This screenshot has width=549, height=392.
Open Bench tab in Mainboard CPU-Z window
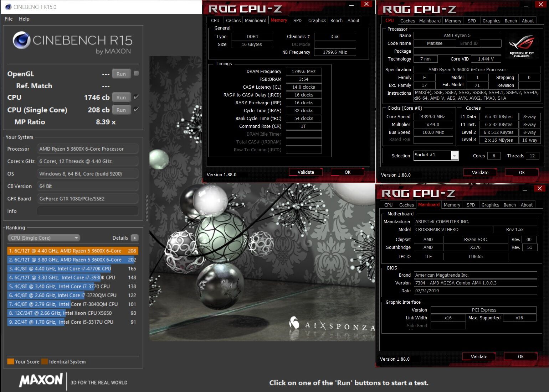point(509,205)
